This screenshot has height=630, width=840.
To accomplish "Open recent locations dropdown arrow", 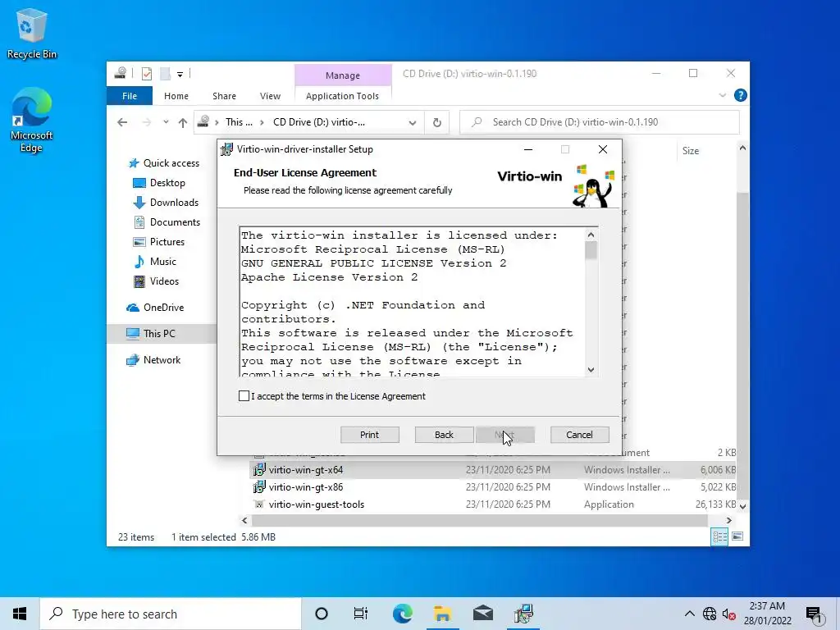I will point(166,122).
